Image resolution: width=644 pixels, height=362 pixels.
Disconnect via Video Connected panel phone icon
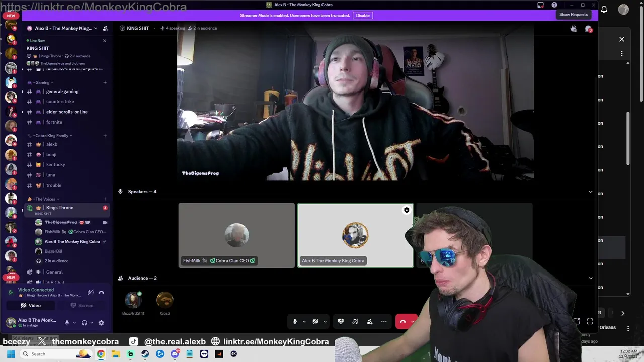pyautogui.click(x=101, y=292)
